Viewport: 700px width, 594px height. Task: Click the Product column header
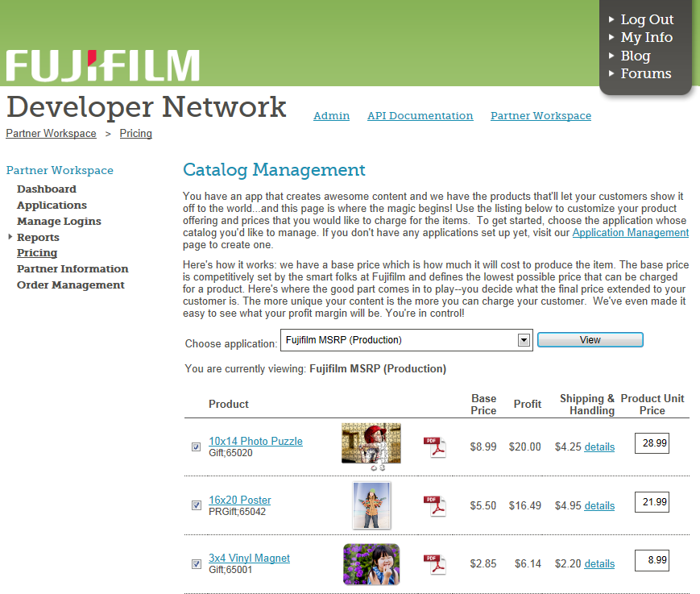(229, 404)
